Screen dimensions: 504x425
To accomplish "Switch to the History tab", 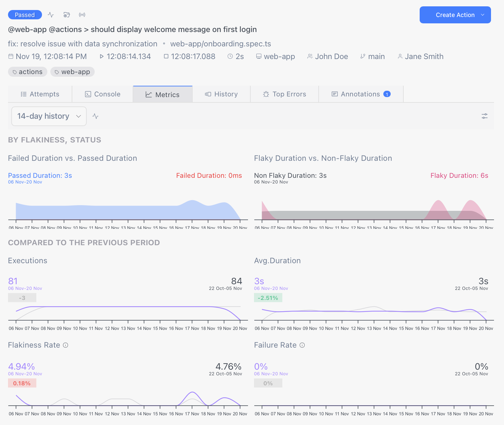I will (x=221, y=94).
